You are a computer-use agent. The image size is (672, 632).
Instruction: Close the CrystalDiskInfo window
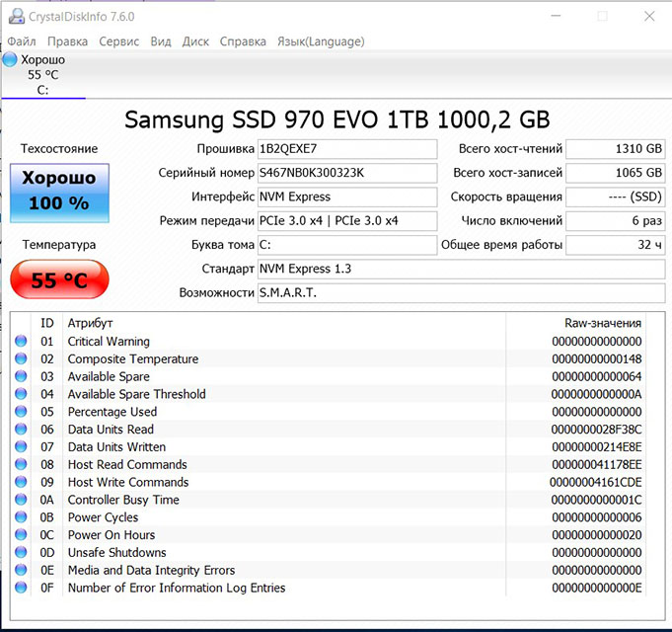649,16
